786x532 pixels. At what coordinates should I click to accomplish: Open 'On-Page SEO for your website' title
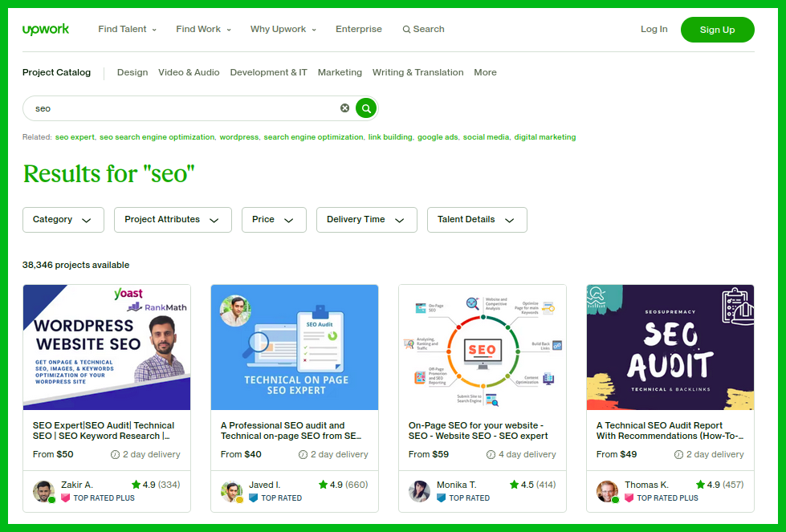coord(479,431)
